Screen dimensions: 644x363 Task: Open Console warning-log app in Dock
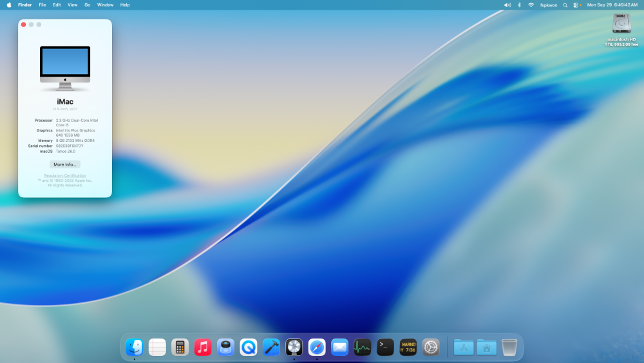pyautogui.click(x=408, y=347)
